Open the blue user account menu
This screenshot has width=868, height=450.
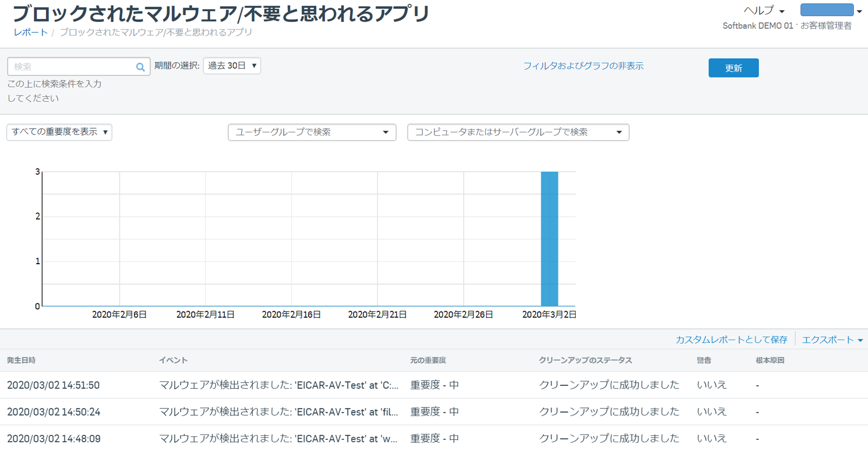pos(830,10)
